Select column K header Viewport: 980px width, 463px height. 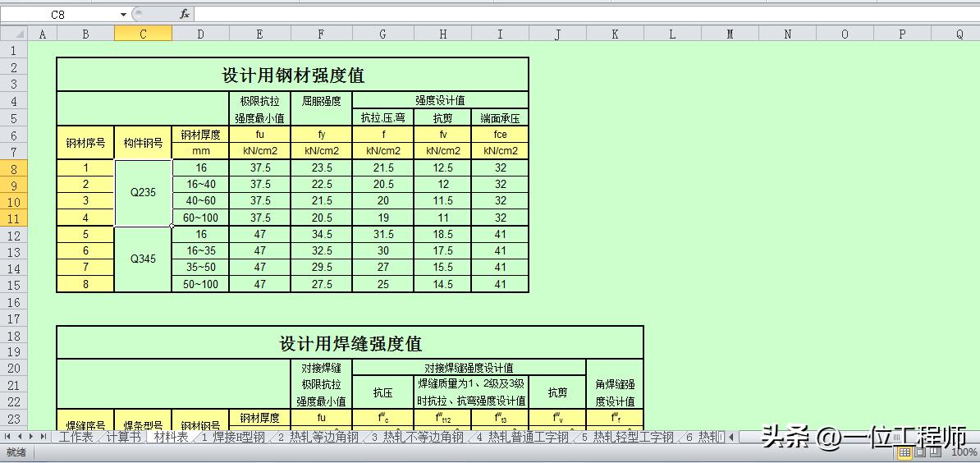click(x=615, y=34)
